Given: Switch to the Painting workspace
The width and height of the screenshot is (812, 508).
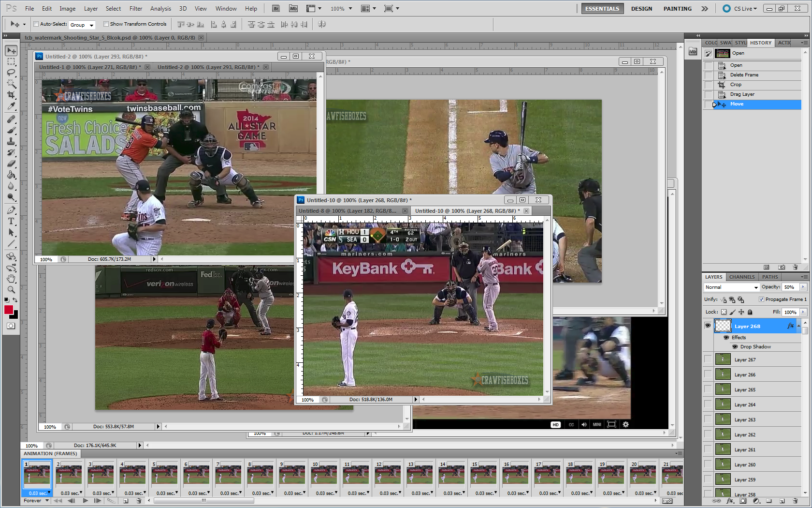Looking at the screenshot, I should click(677, 9).
